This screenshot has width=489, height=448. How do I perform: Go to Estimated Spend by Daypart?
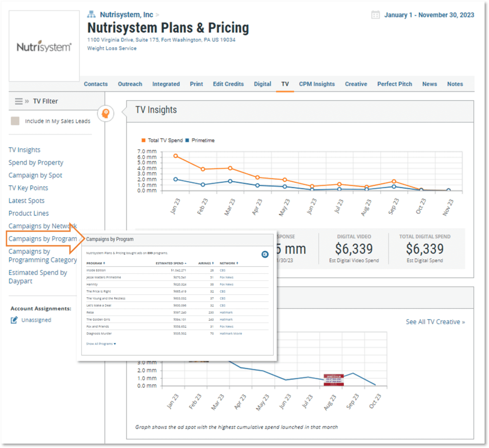(38, 277)
